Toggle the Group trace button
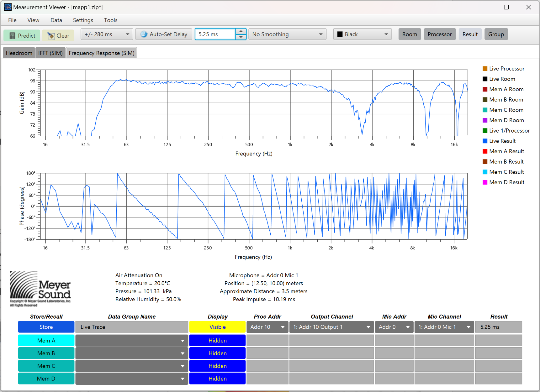This screenshot has height=392, width=540. pos(496,34)
